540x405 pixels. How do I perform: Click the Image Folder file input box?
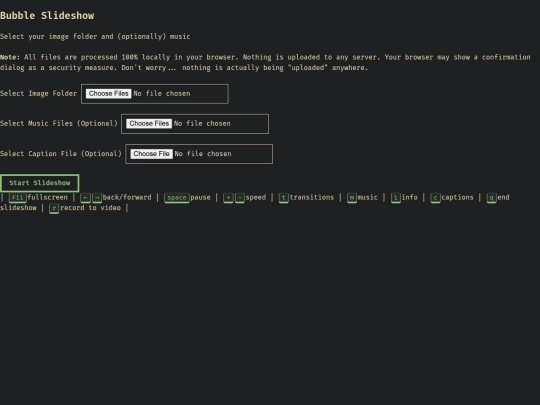click(x=155, y=94)
